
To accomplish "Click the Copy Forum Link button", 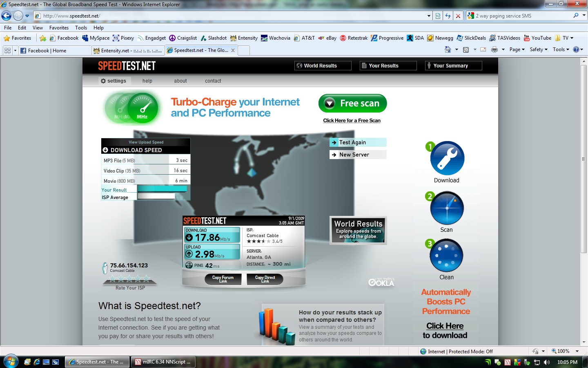I will 223,279.
